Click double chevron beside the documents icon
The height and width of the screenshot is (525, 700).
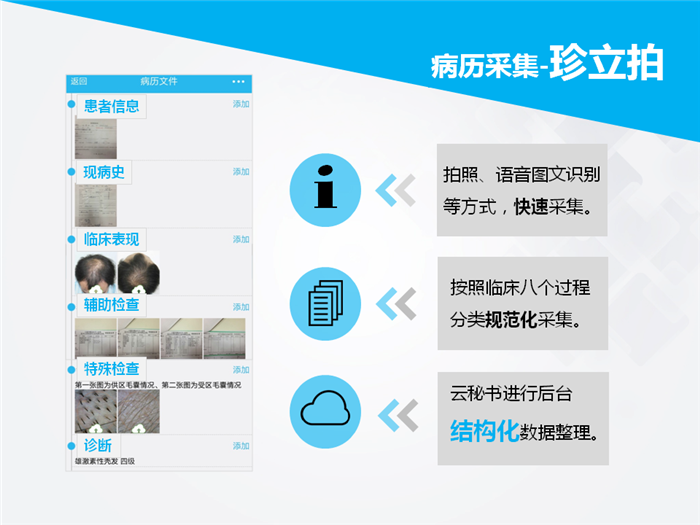(395, 300)
